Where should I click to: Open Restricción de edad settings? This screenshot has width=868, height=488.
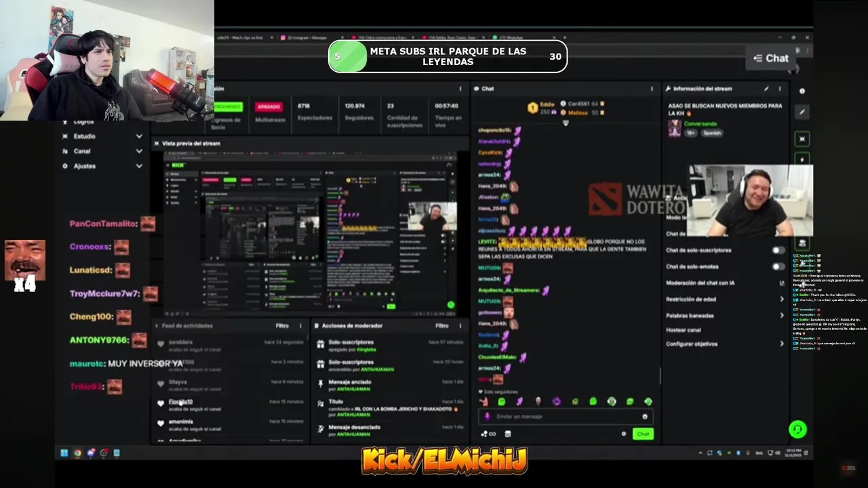725,299
